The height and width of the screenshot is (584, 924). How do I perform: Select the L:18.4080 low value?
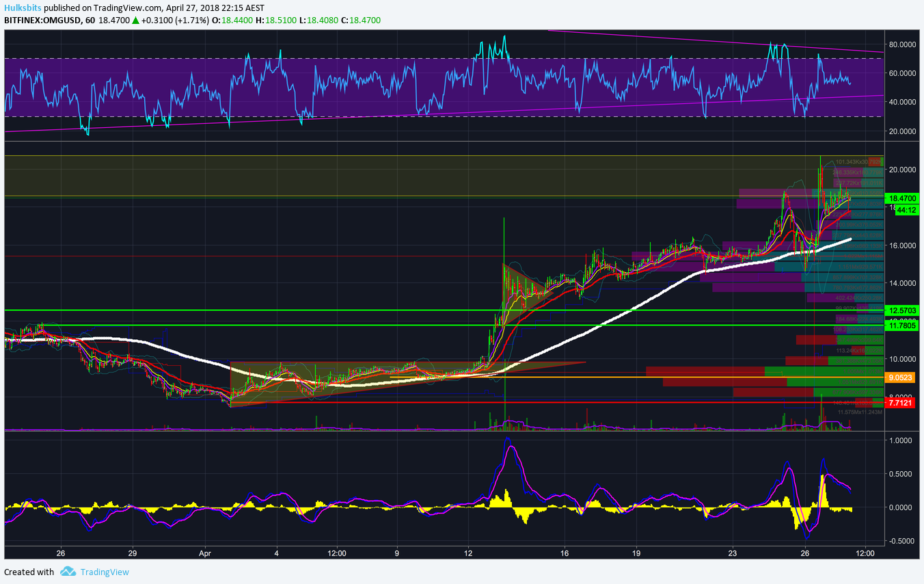click(x=318, y=21)
